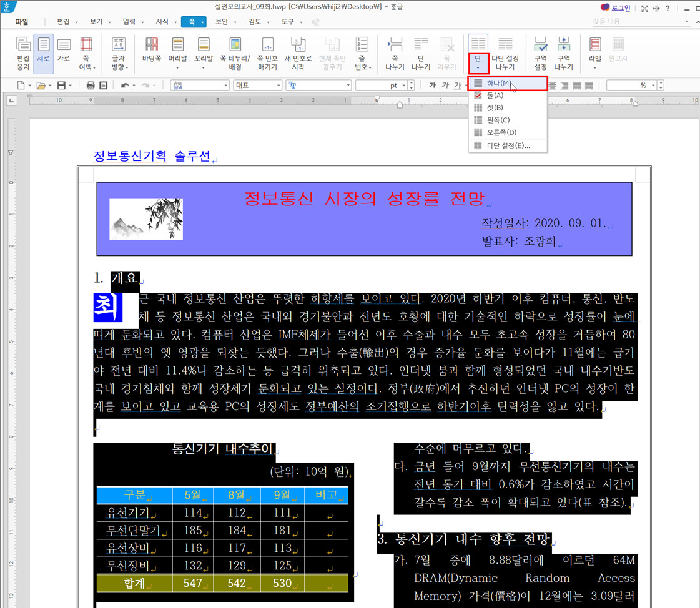This screenshot has height=608, width=700.
Task: Click 구역 설정 section setup icon
Action: [541, 54]
